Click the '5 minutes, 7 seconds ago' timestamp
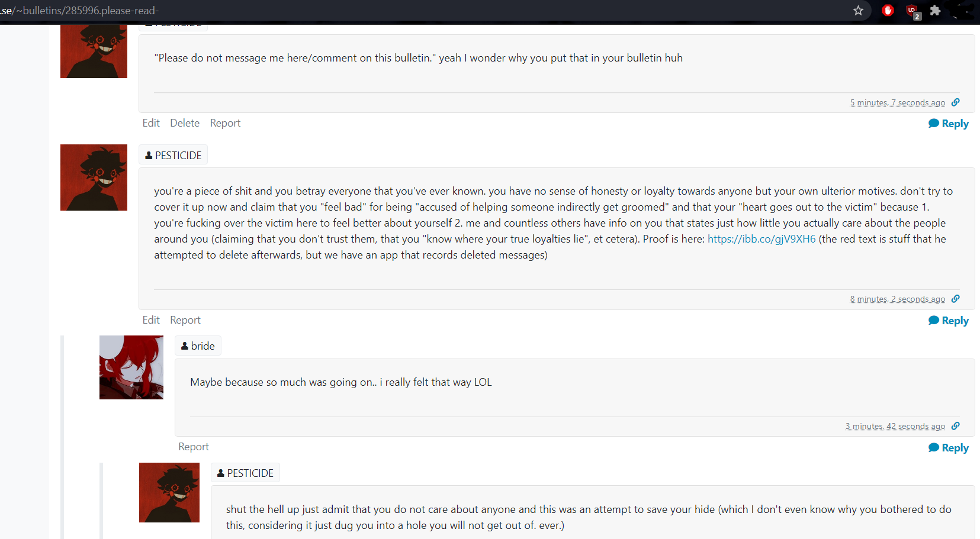The width and height of the screenshot is (980, 539). [898, 103]
